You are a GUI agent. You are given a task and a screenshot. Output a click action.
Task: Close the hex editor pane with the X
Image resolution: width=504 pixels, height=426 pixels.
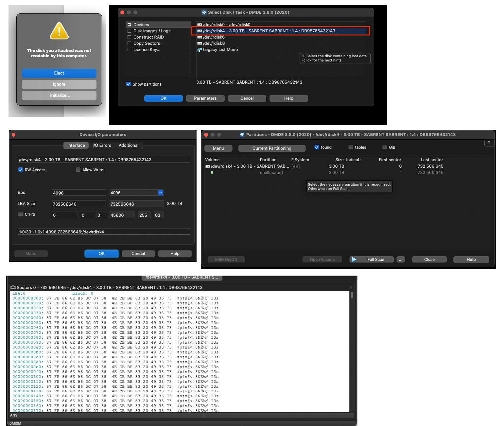(x=351, y=288)
